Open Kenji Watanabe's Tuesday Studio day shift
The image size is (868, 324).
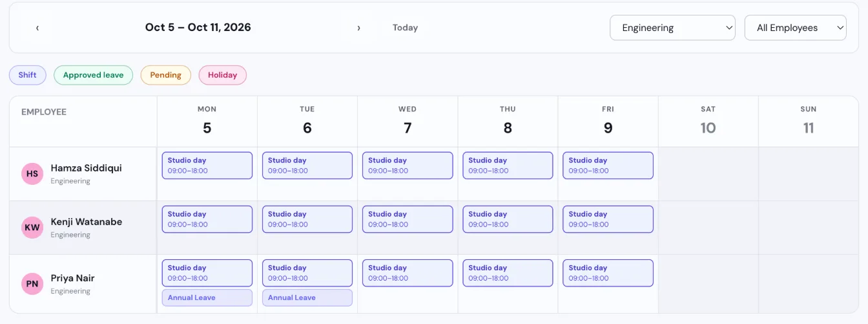(307, 219)
